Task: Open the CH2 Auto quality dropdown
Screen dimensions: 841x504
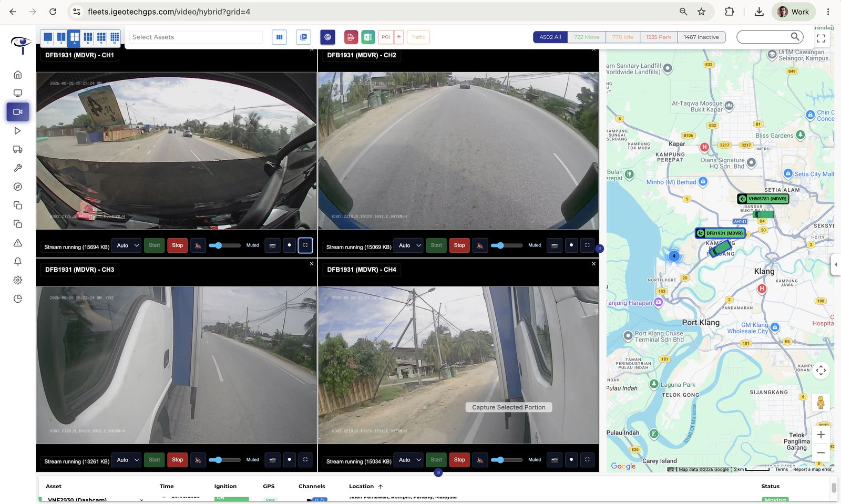Action: [x=408, y=245]
